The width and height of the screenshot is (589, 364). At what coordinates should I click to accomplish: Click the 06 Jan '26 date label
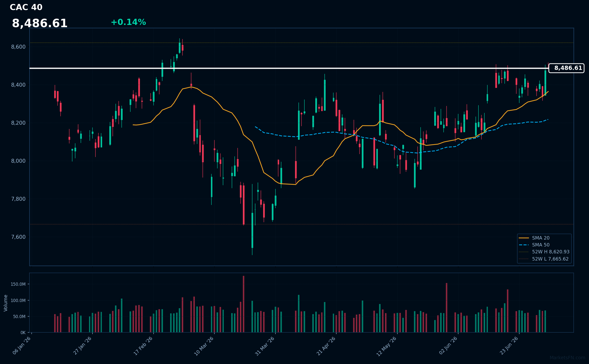click(x=22, y=346)
